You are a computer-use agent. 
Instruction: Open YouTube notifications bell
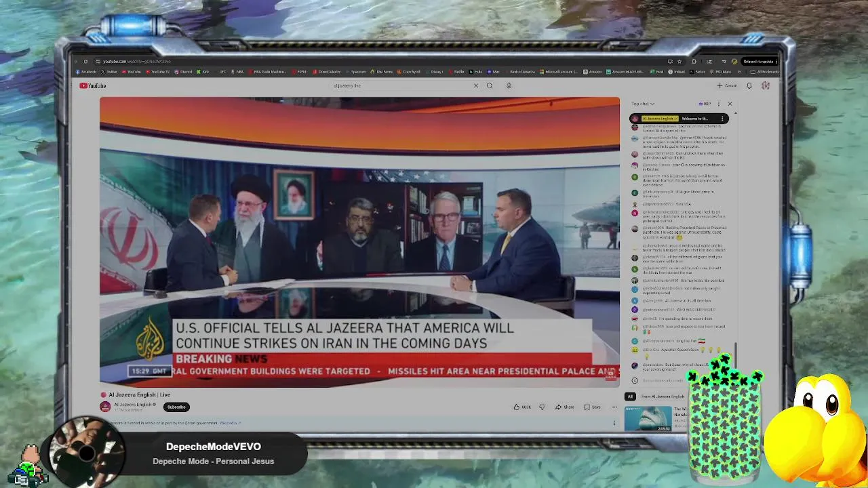[x=749, y=85]
